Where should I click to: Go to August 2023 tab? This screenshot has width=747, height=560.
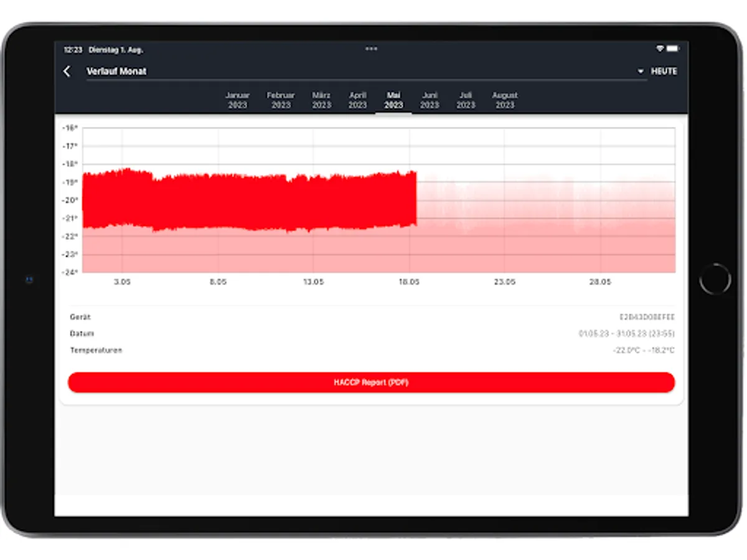point(505,100)
